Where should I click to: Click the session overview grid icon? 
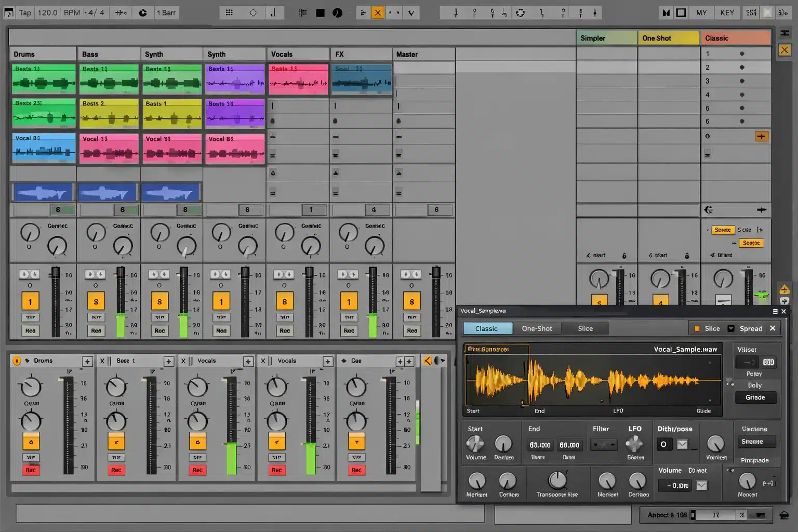coord(229,12)
